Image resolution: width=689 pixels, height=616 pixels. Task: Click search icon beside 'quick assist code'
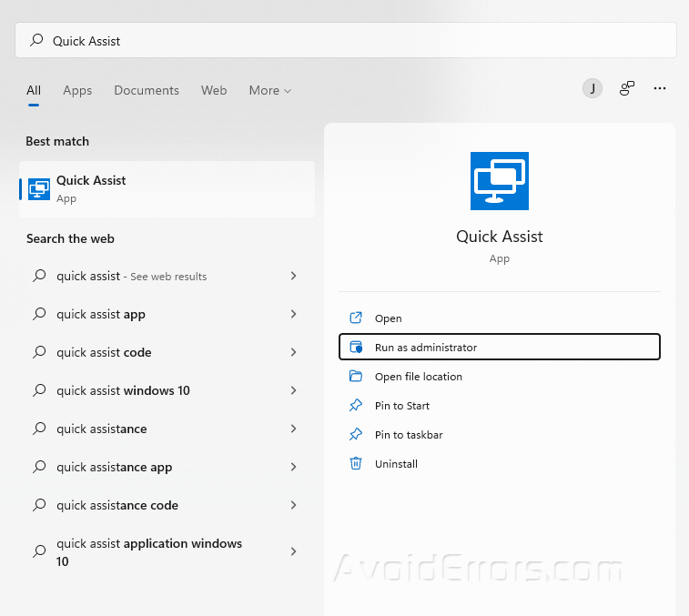click(39, 352)
